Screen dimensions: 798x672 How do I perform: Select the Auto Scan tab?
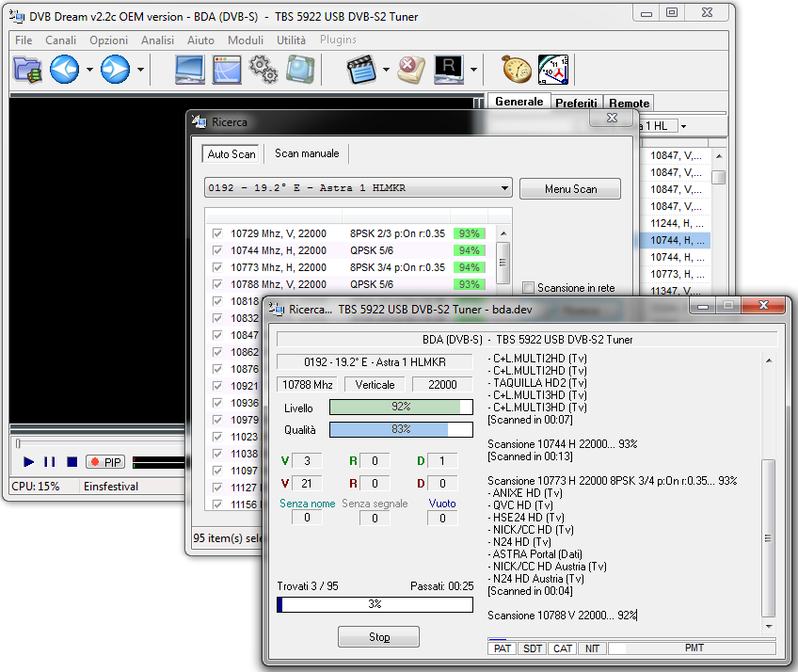click(x=231, y=153)
